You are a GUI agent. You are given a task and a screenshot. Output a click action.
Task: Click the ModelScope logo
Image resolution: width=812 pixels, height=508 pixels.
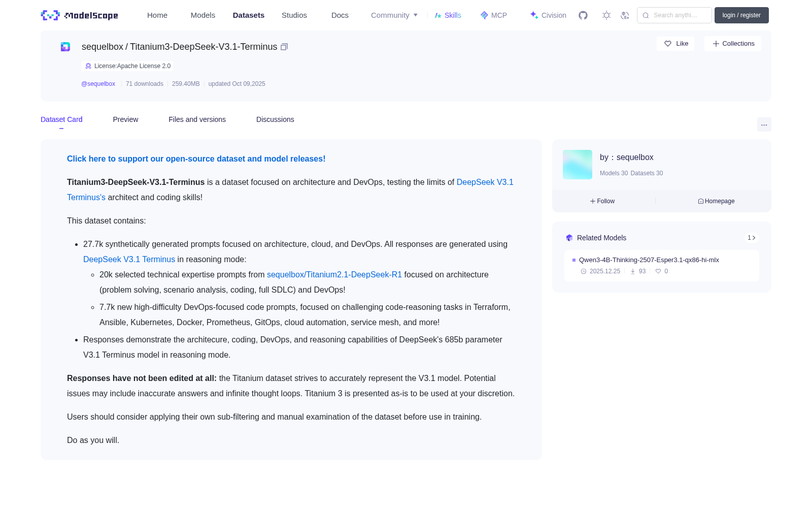point(79,15)
